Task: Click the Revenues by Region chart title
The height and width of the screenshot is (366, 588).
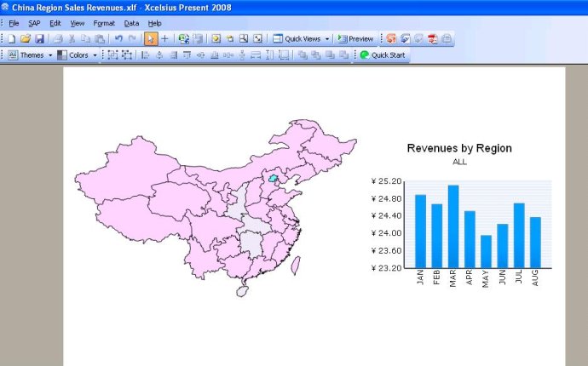Action: point(459,148)
